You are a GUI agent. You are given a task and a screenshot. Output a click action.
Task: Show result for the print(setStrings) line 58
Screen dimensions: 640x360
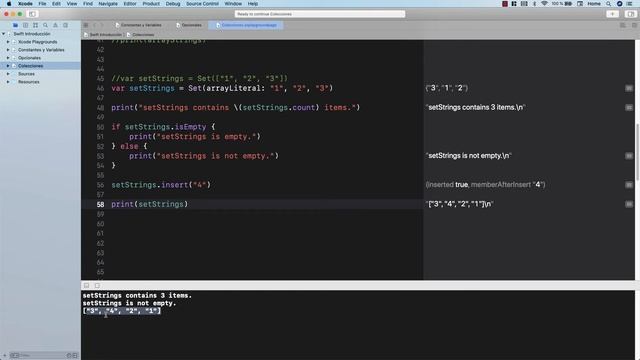[629, 204]
